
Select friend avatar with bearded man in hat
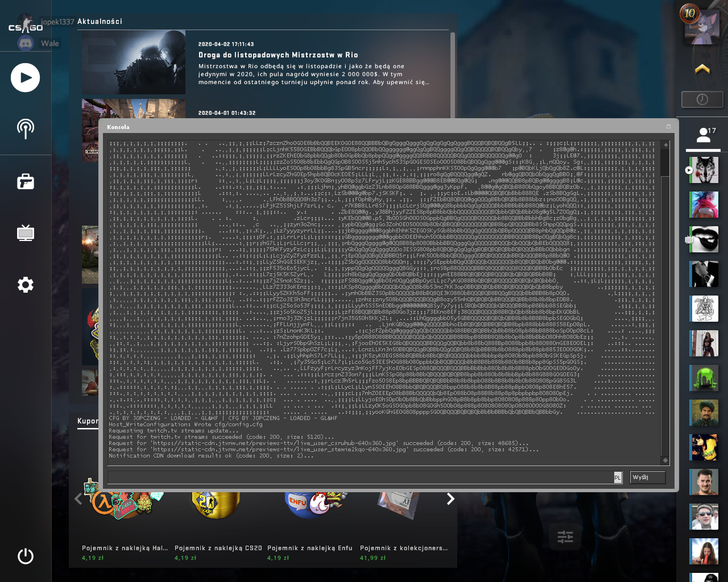click(705, 413)
